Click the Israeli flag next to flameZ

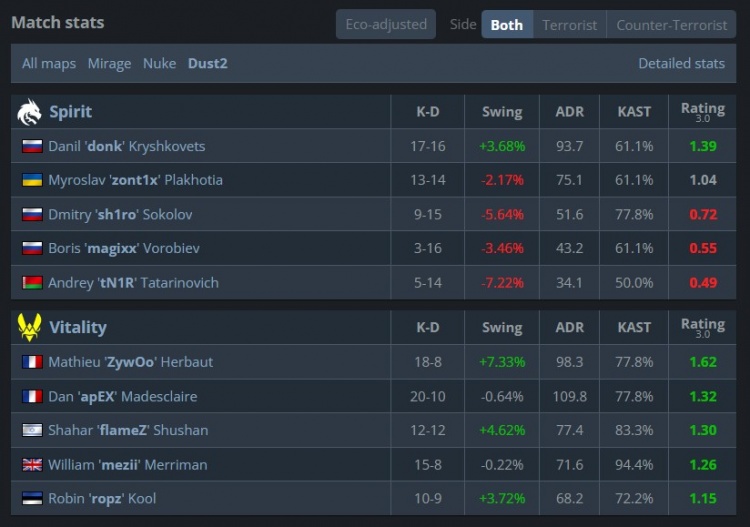click(x=32, y=430)
